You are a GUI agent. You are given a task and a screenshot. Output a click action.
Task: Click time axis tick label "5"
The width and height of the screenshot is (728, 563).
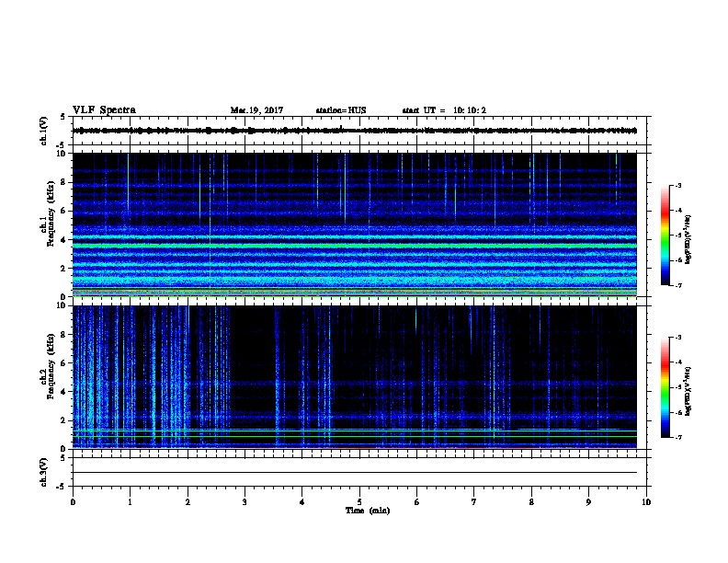point(359,502)
